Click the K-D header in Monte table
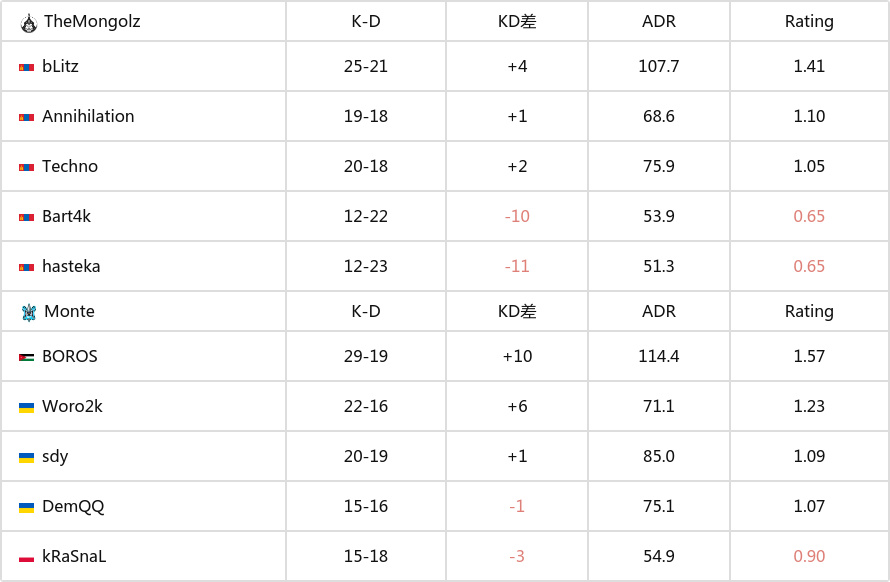 click(366, 311)
